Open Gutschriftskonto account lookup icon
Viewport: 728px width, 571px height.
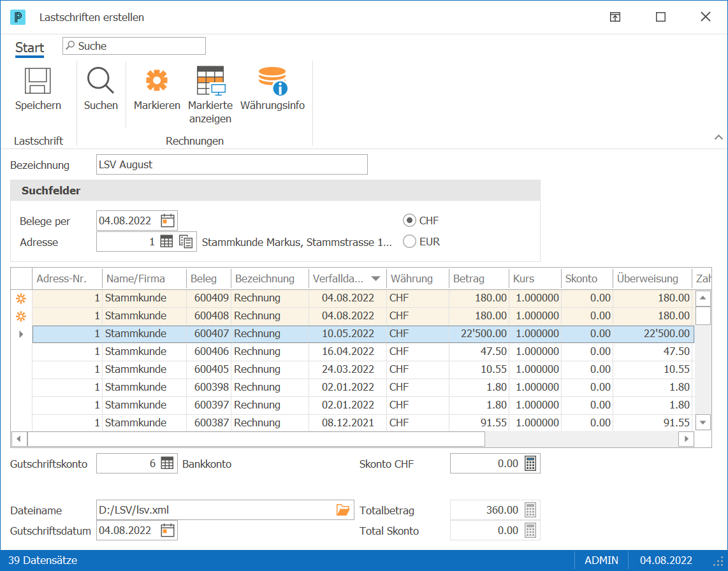[167, 463]
